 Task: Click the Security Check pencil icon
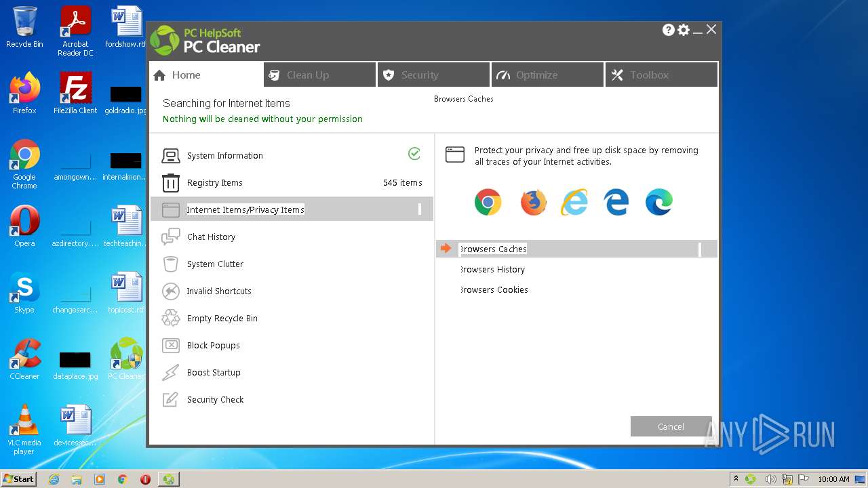tap(170, 399)
